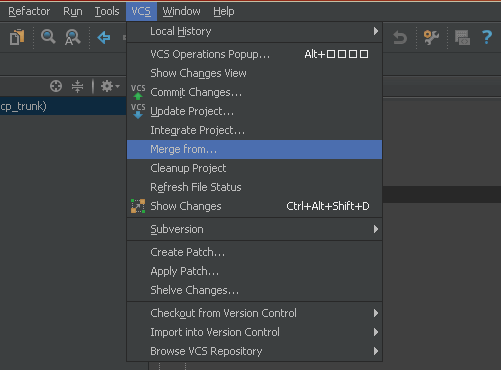Image resolution: width=501 pixels, height=370 pixels.
Task: Click the VCS Commit green arrow icon
Action: pos(138,92)
